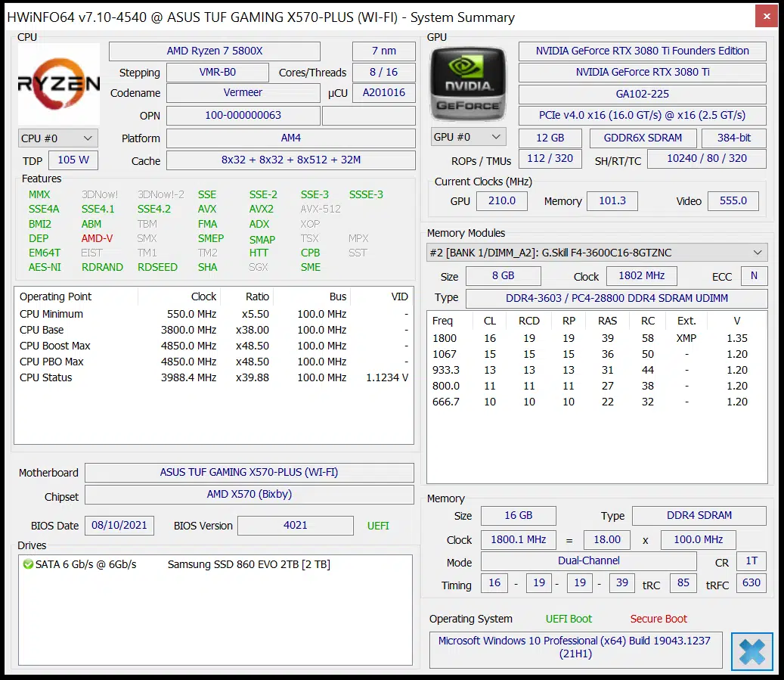Click the total memory size 16 GB field
The height and width of the screenshot is (680, 784).
tap(518, 516)
